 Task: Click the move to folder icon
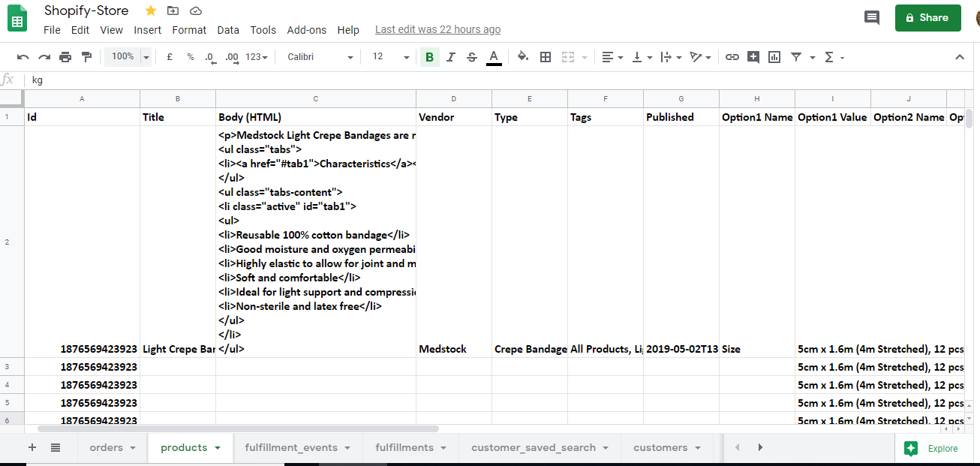pyautogui.click(x=173, y=11)
